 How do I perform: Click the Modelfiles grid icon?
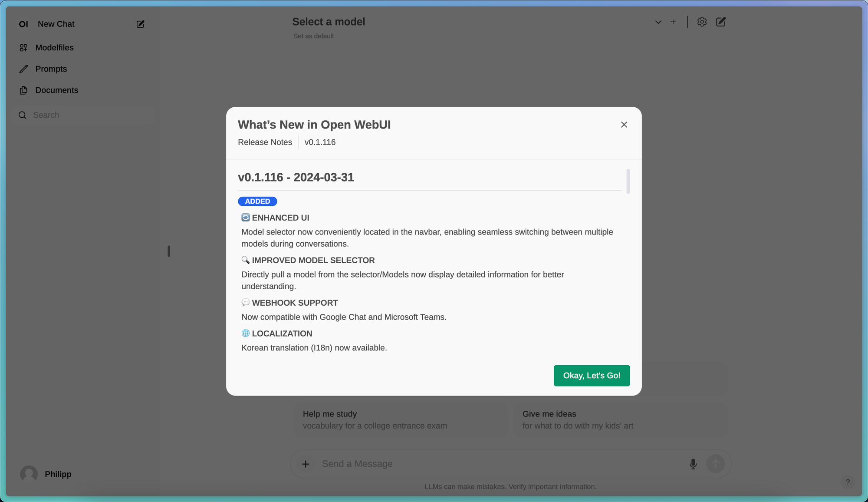click(23, 48)
